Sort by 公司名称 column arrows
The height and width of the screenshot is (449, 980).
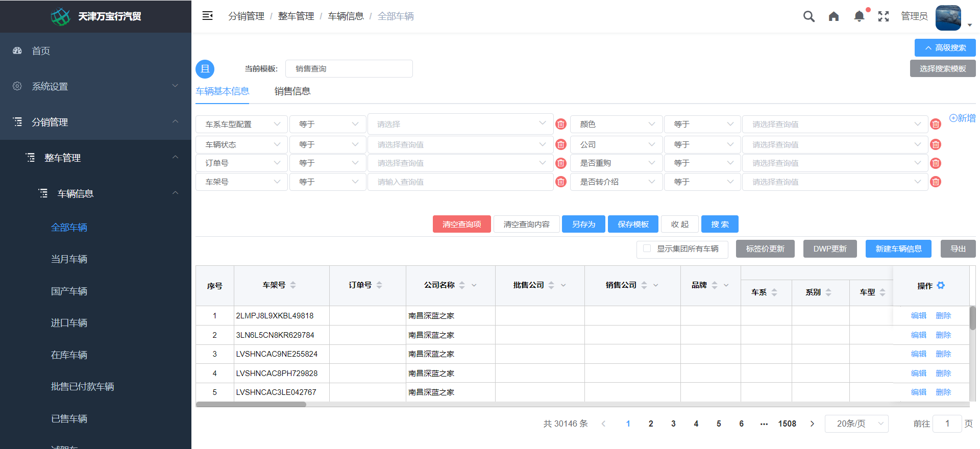(462, 285)
